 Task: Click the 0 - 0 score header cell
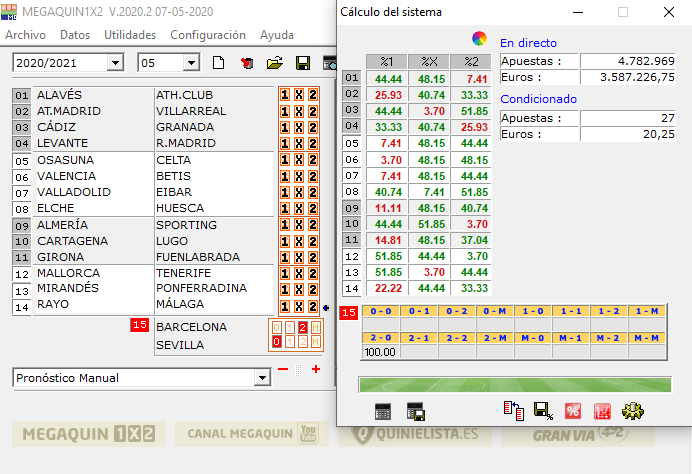click(x=380, y=311)
